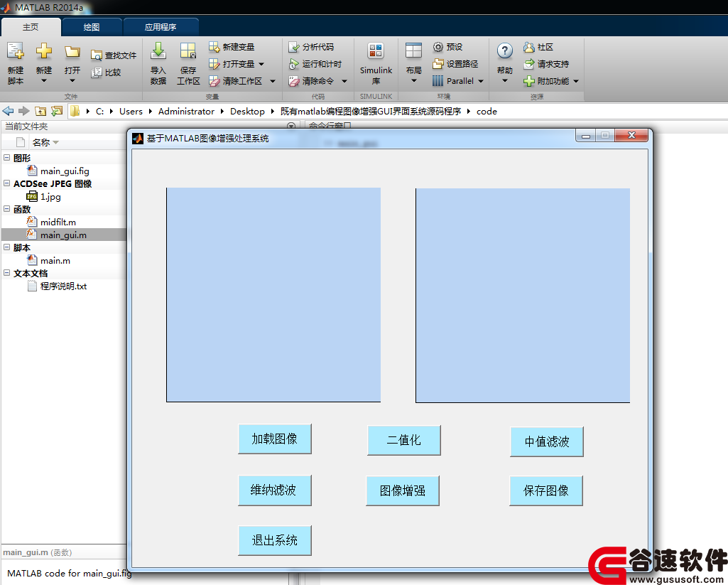The width and height of the screenshot is (728, 585).
Task: Switch to the 绘图 (Plots) tab
Action: pyautogui.click(x=92, y=27)
